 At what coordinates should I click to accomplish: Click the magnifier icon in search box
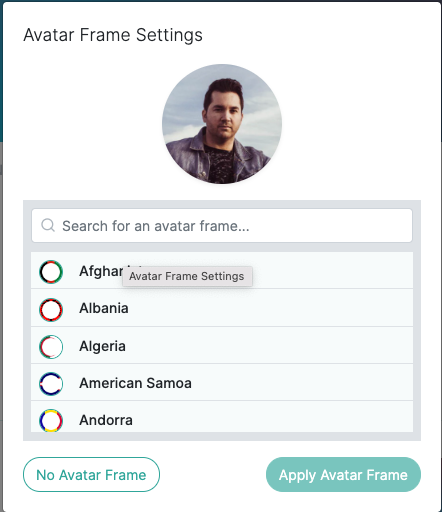tap(48, 225)
